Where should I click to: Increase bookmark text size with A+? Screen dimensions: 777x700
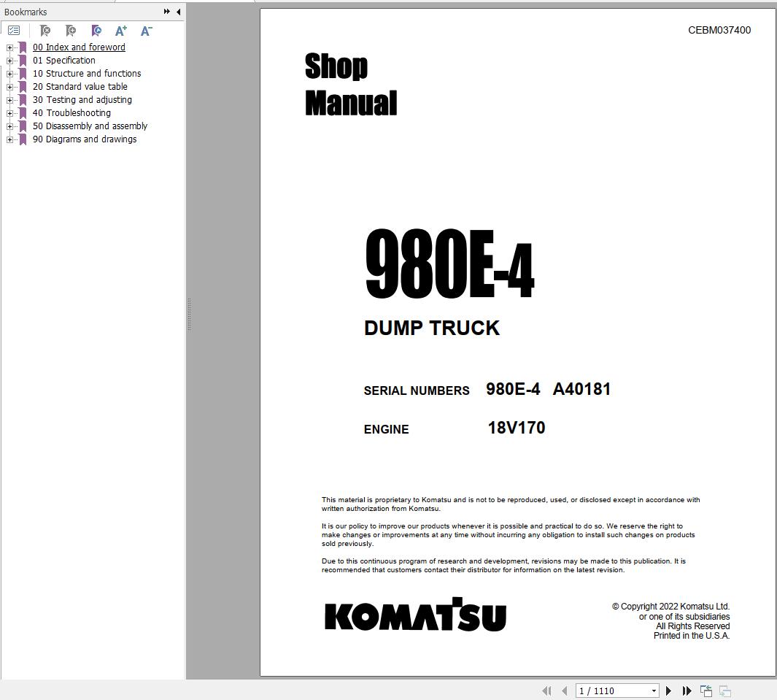pyautogui.click(x=121, y=31)
